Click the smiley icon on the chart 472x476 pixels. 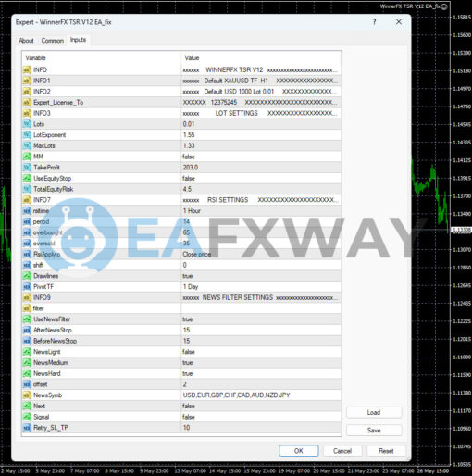(444, 6)
